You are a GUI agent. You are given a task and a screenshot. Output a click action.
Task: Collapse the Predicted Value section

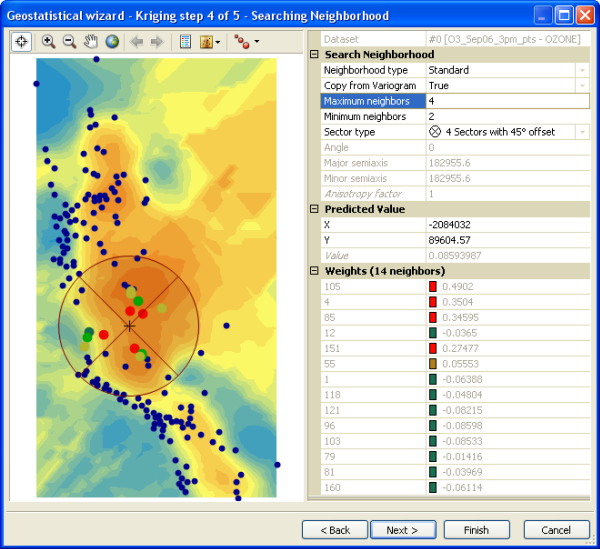click(x=314, y=209)
